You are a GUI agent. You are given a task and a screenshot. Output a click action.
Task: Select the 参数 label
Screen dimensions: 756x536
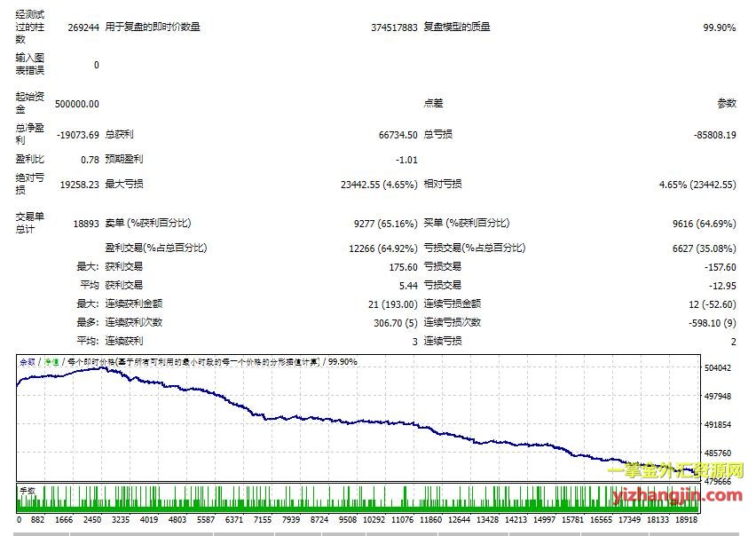pyautogui.click(x=727, y=103)
